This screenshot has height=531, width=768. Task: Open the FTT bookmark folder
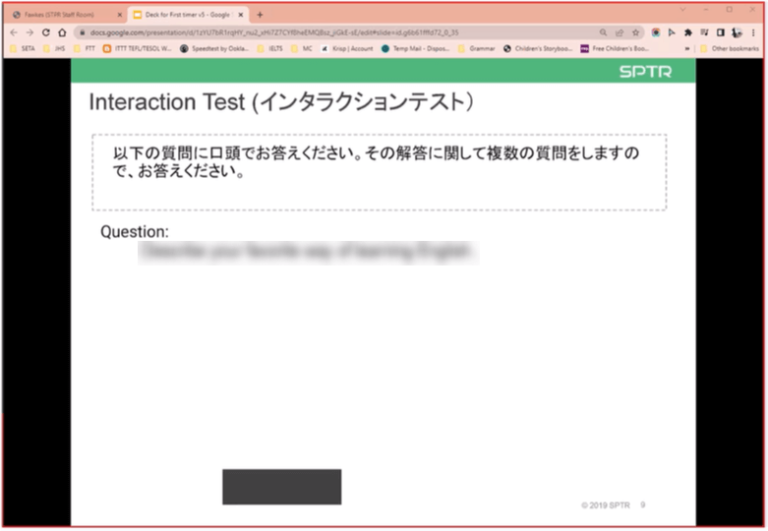(x=85, y=48)
